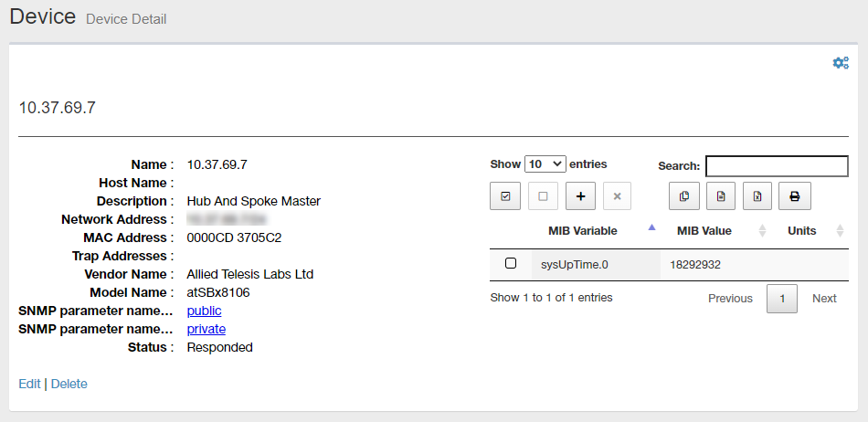Click the Edit device link

(29, 384)
